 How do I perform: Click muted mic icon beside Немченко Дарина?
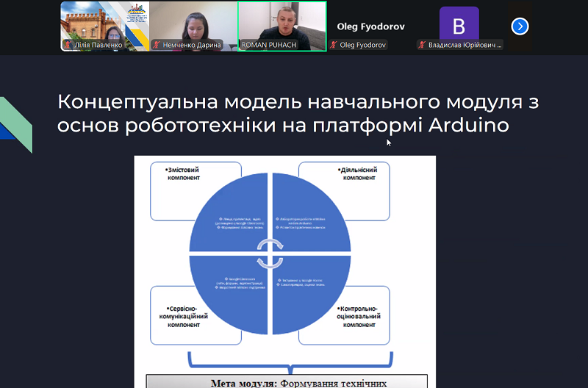pyautogui.click(x=156, y=45)
